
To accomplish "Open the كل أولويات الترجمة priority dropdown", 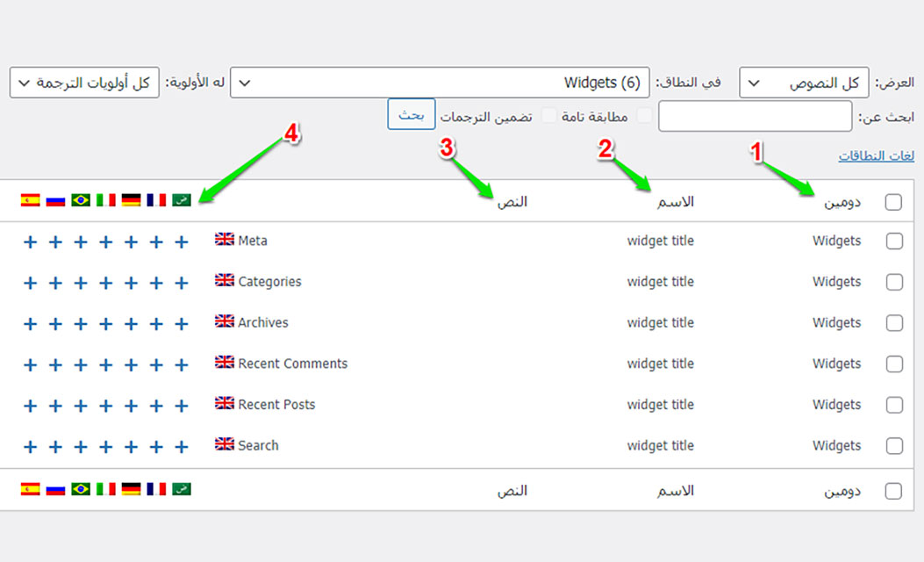I will point(84,83).
